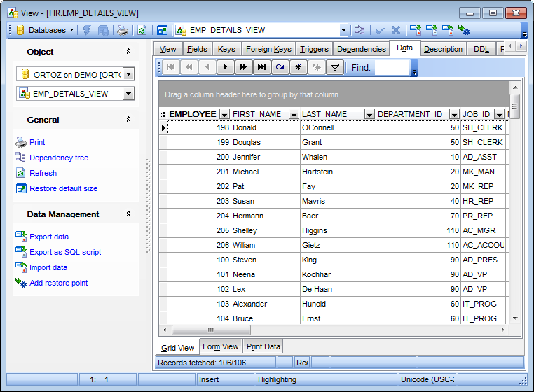534x392 pixels.
Task: Click the tab strip scroll right arrow
Action: pos(521,45)
